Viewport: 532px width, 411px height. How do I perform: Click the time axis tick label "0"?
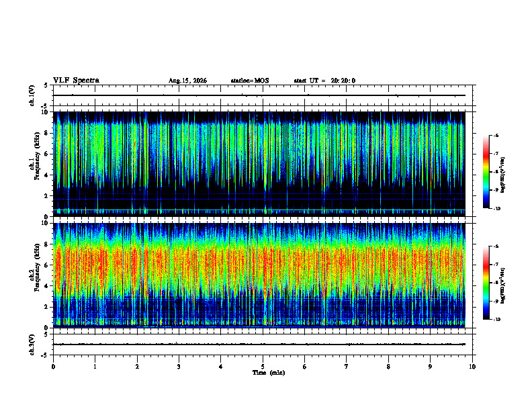53,367
